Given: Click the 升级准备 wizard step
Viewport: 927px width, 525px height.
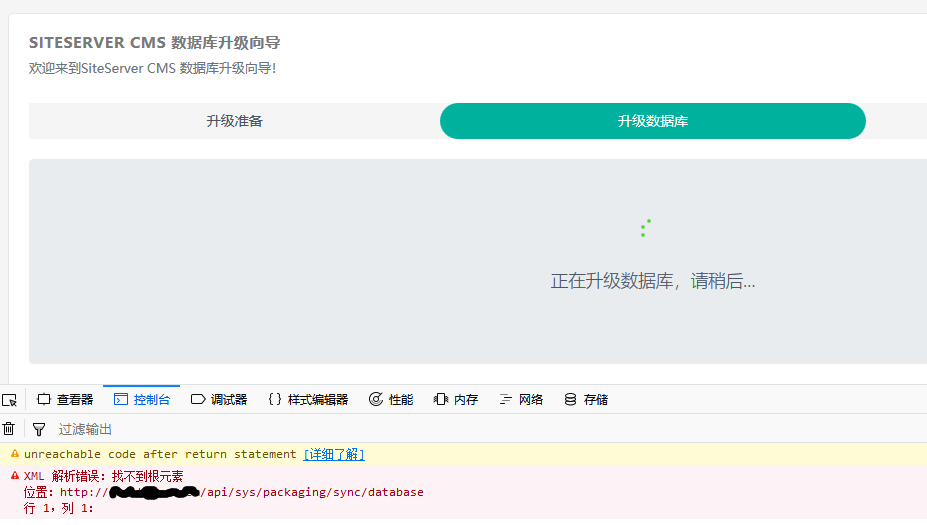Looking at the screenshot, I should [x=235, y=121].
